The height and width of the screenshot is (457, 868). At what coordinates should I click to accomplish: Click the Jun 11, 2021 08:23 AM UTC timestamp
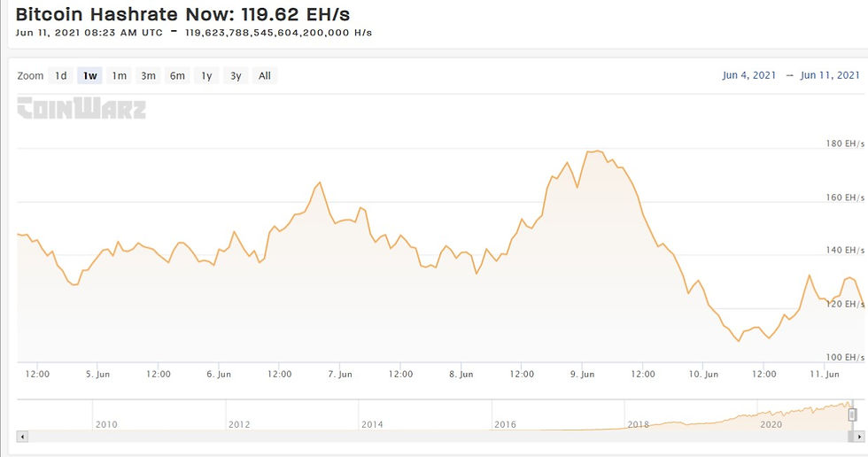click(x=89, y=33)
